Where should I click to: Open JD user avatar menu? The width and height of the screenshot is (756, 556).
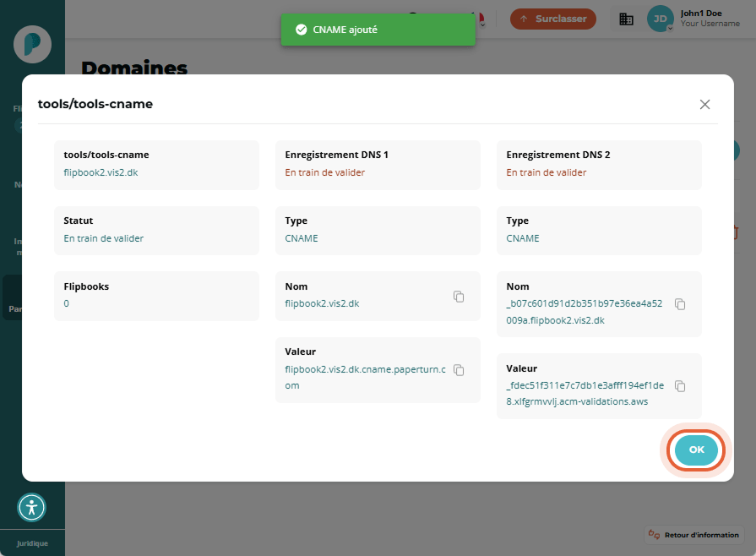[660, 19]
